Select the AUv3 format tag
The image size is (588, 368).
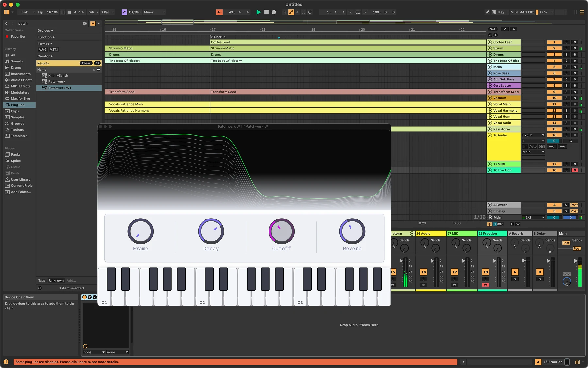(42, 50)
